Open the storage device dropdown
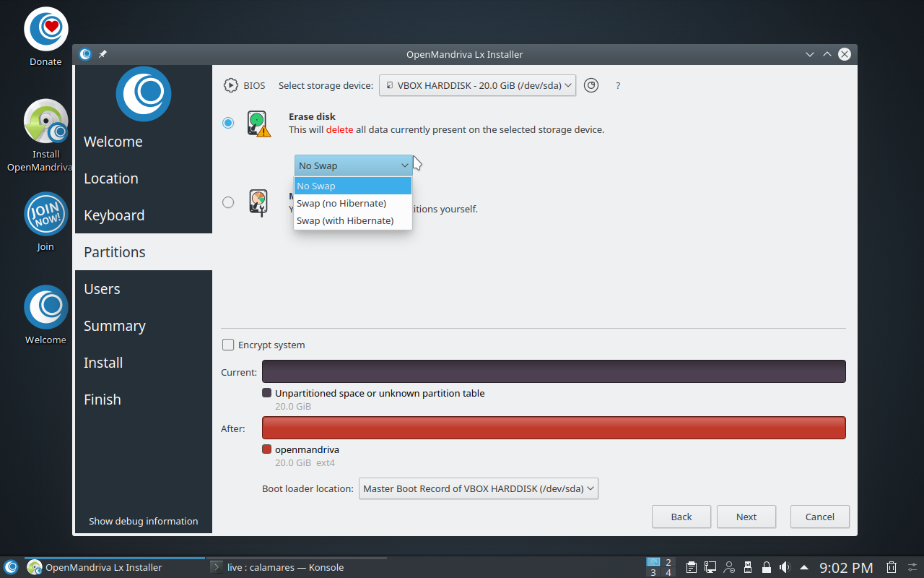 (x=477, y=85)
